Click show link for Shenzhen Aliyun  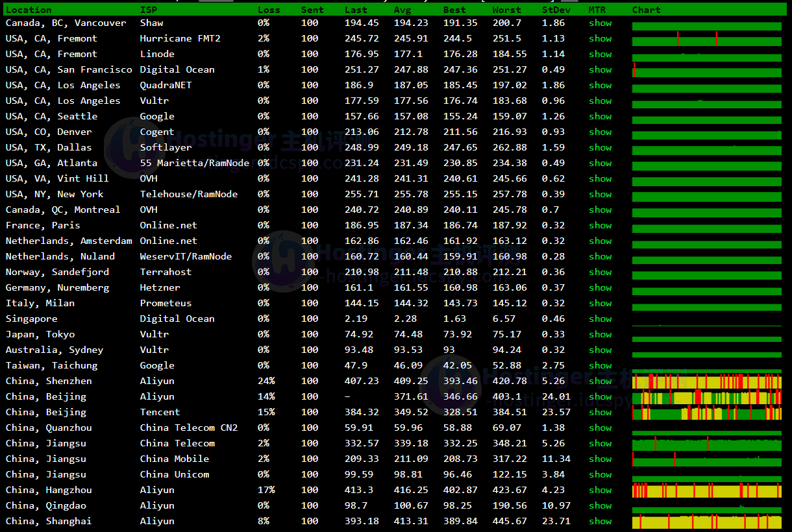pos(600,381)
